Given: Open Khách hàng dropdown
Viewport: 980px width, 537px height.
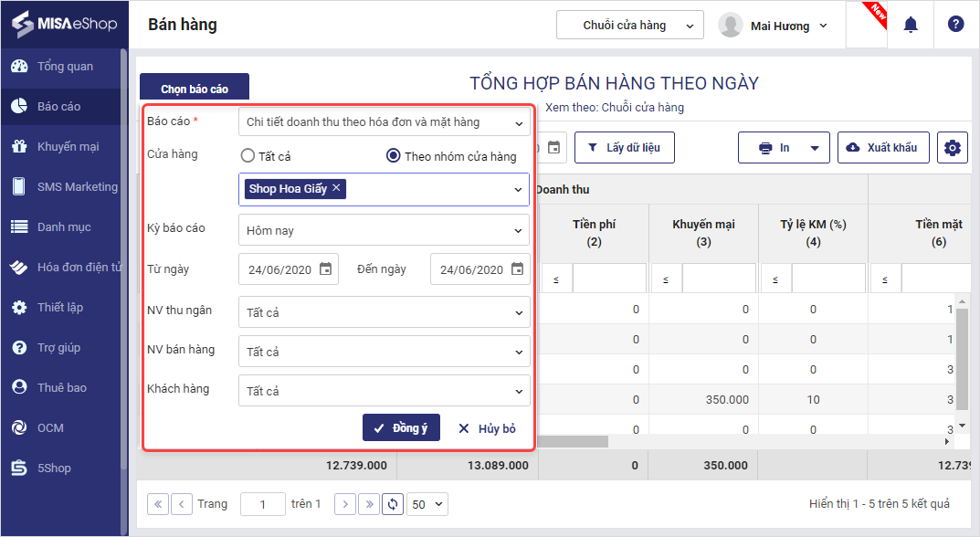Looking at the screenshot, I should click(385, 391).
